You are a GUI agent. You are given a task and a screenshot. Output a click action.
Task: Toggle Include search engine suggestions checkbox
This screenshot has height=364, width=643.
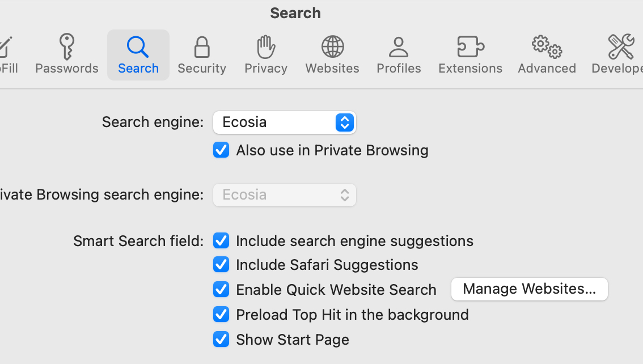point(221,241)
